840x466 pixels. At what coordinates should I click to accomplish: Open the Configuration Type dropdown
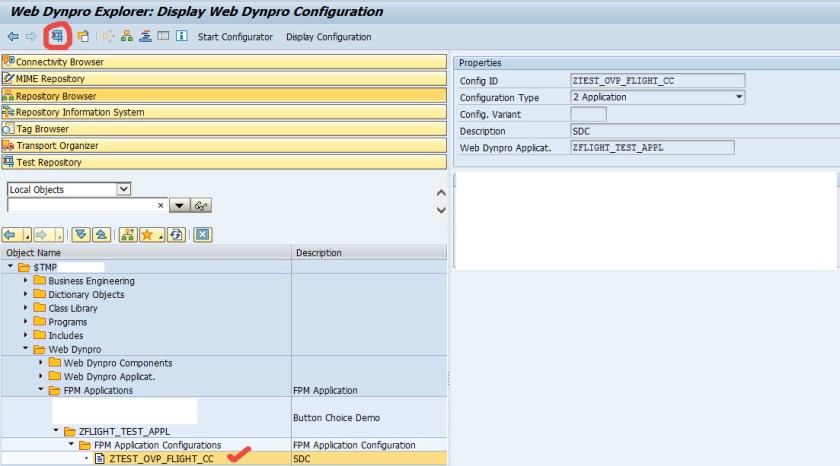click(739, 97)
